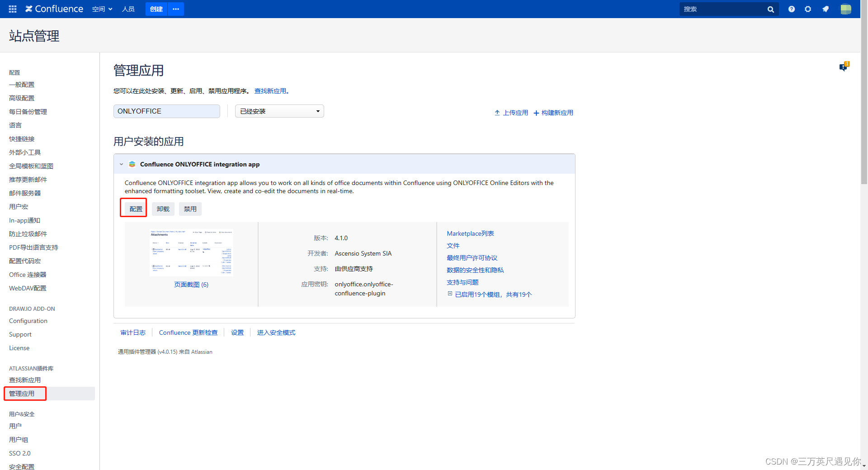This screenshot has height=470, width=868.
Task: Select 推荐更新邮件 in sidebar
Action: point(28,180)
